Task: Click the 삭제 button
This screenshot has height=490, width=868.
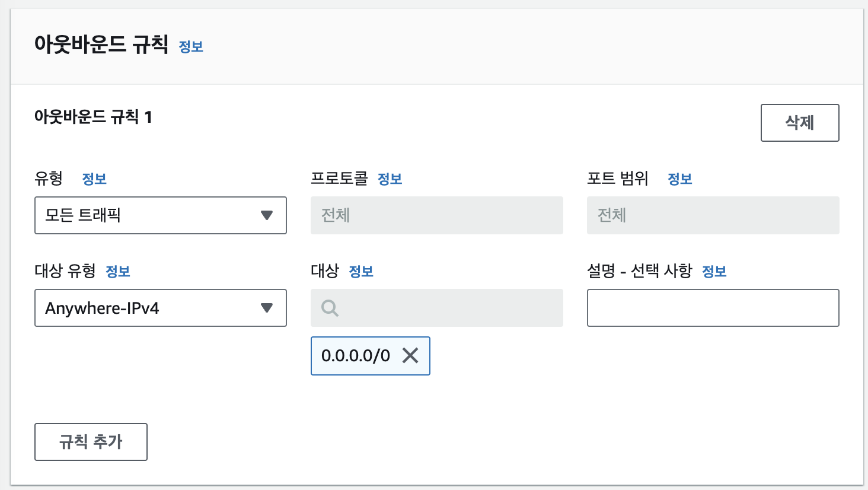Action: tap(800, 123)
